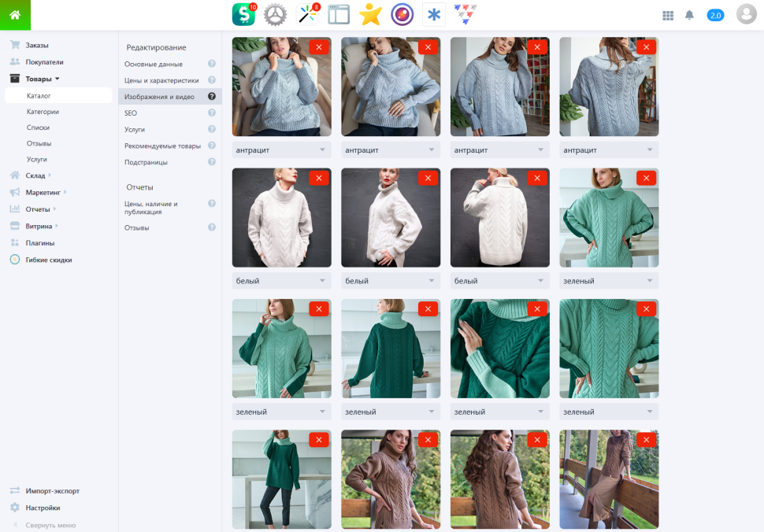Open the yellow star app icon
Viewport: 764px width, 532px height.
coord(370,15)
